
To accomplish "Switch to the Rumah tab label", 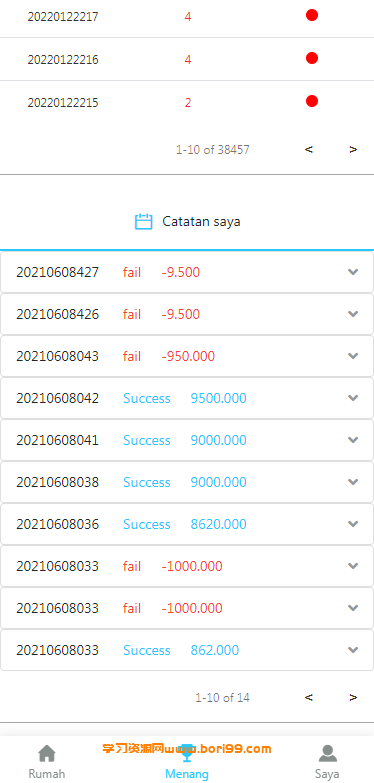I will pos(47,774).
